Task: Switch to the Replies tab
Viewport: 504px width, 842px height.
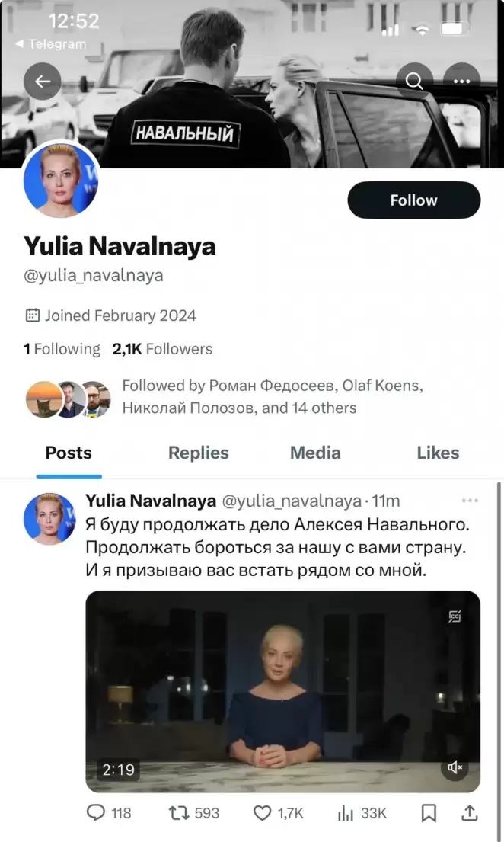Action: tap(199, 453)
